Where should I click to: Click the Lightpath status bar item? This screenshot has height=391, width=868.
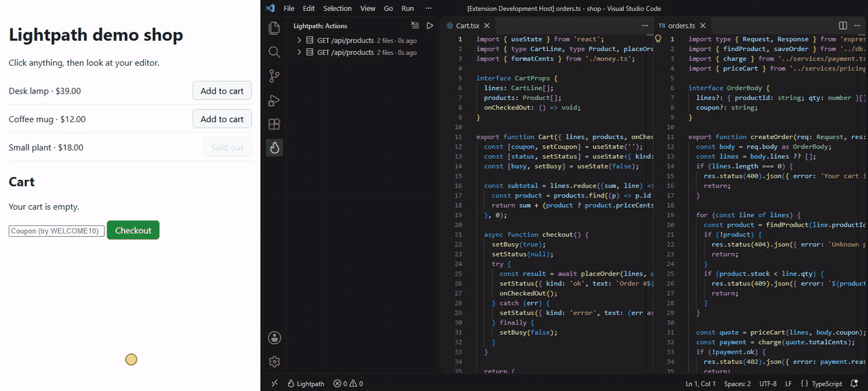tap(306, 384)
